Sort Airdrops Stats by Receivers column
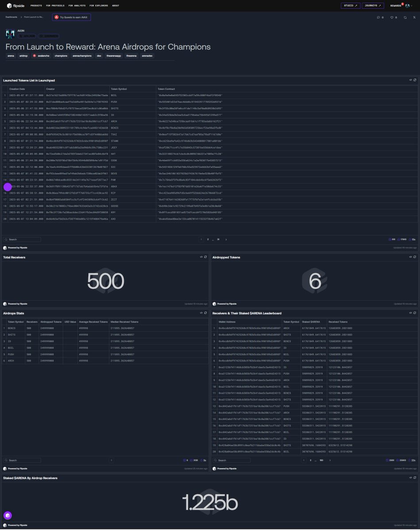420x531 pixels. 32,322
